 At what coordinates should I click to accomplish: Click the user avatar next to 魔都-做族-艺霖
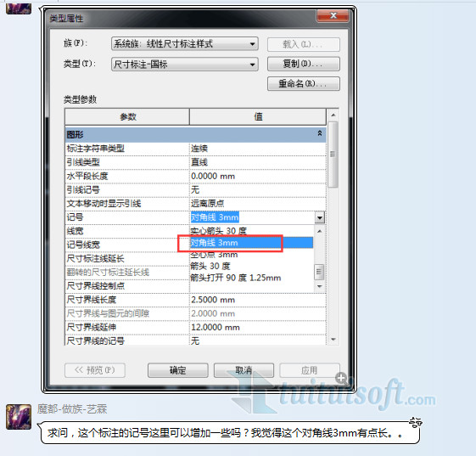[19, 417]
